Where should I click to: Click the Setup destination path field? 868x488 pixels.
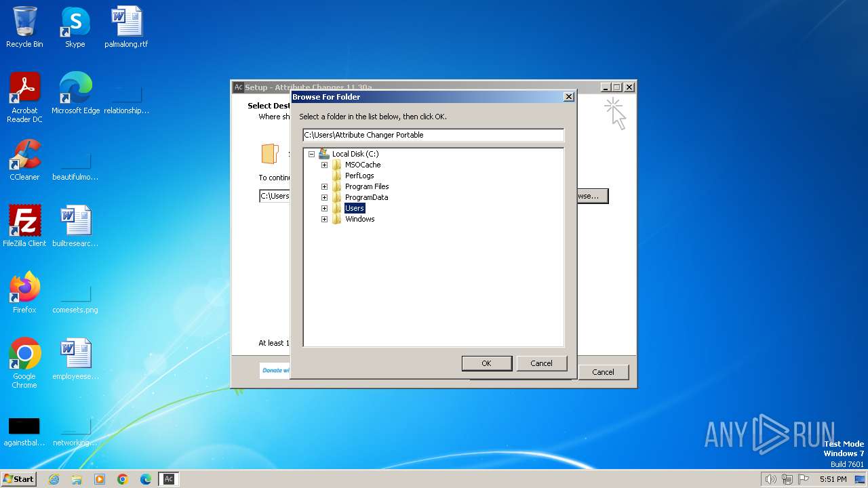[275, 196]
